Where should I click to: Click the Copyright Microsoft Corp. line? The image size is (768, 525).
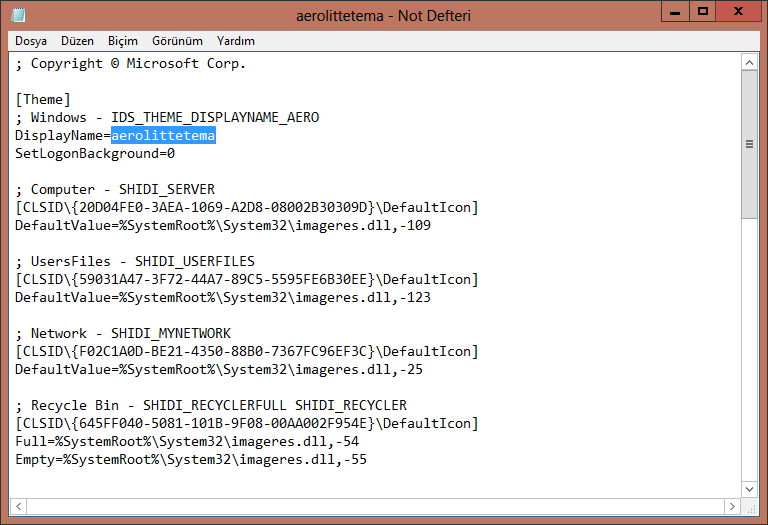(x=130, y=64)
